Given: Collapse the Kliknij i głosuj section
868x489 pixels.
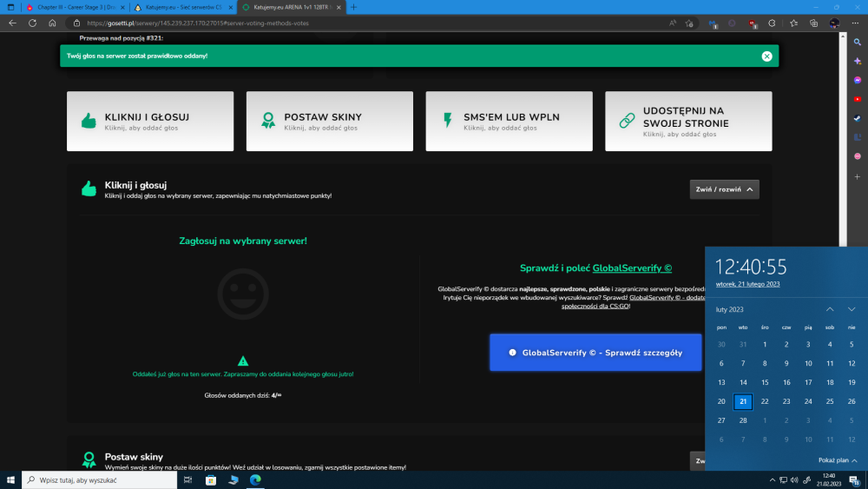Looking at the screenshot, I should tap(724, 189).
